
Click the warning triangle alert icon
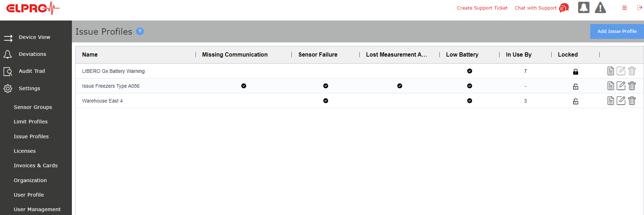600,7
